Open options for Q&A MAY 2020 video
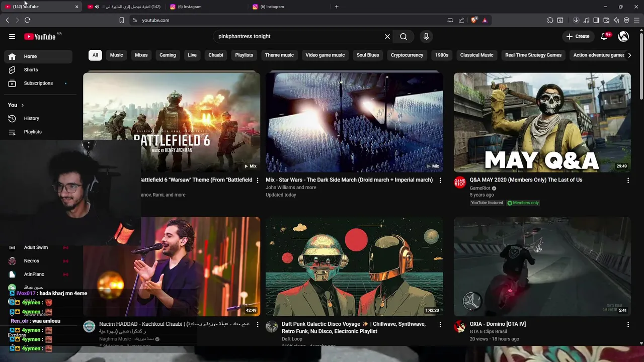 (628, 180)
